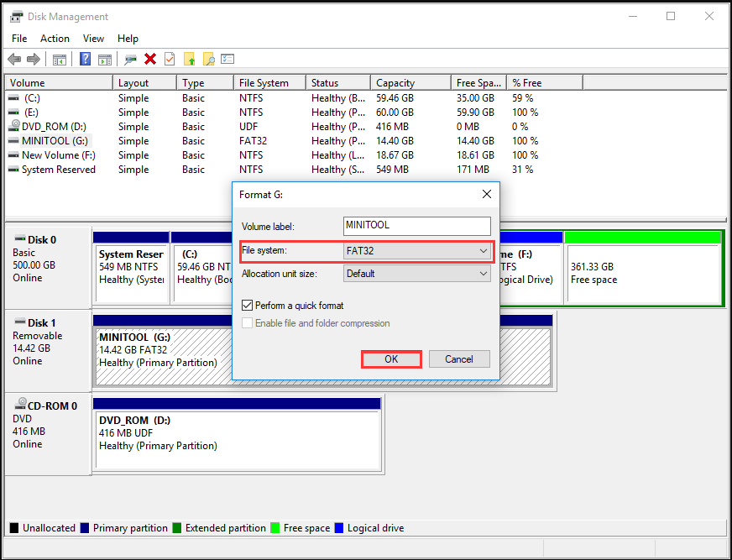
Task: Click the bright green Free space legend swatch
Action: coord(275,528)
